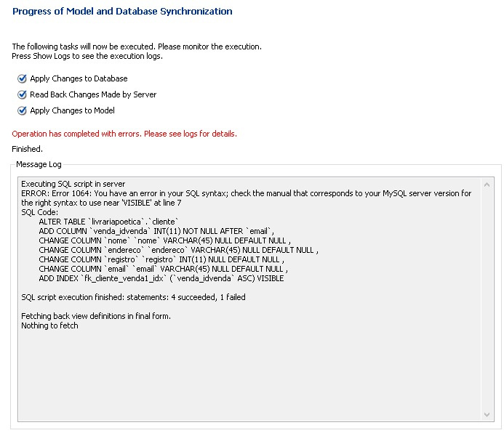
Task: Click the ADD INDEX fk_cliente_venda1_idx log line
Action: click(161, 278)
